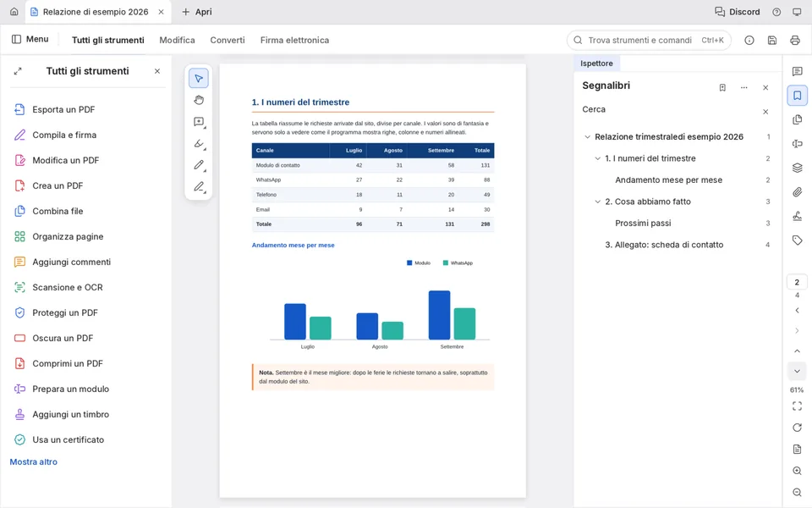Open the document info icon
The image size is (812, 508).
pyautogui.click(x=749, y=40)
